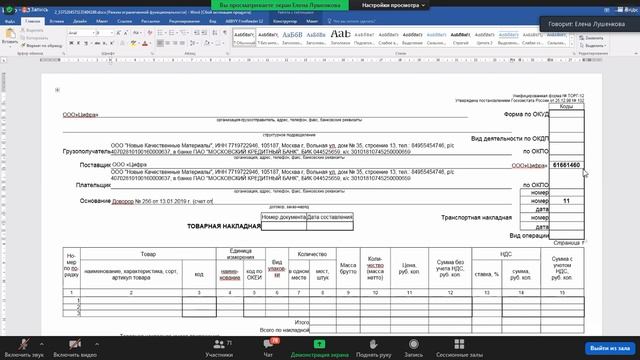
Task: Start recording with Запись button
Action: (413, 348)
